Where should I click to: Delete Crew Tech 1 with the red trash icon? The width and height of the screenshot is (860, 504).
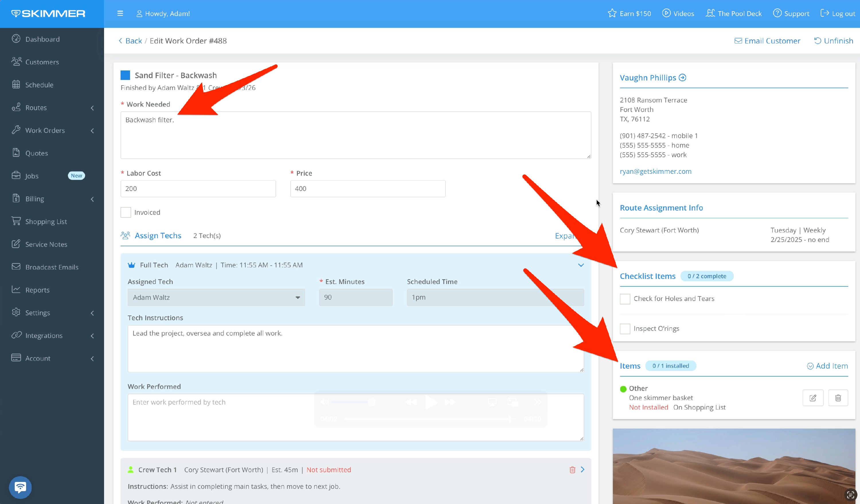(x=572, y=470)
